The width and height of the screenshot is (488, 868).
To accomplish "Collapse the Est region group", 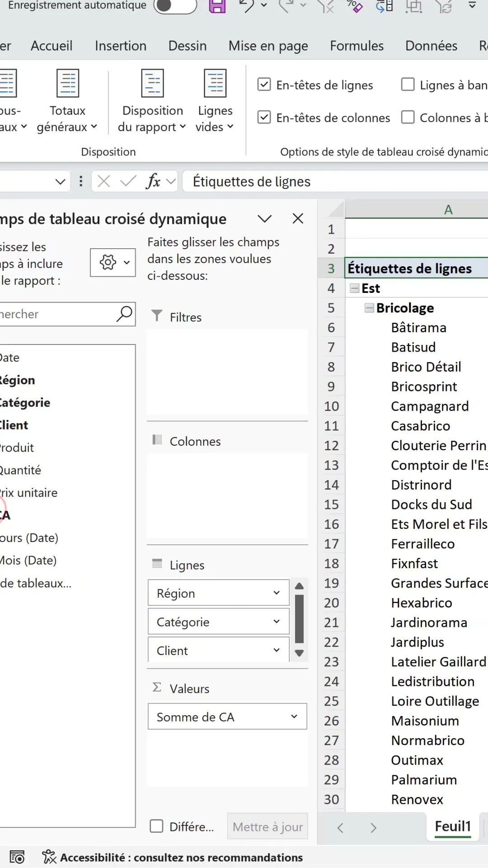I will pos(355,288).
